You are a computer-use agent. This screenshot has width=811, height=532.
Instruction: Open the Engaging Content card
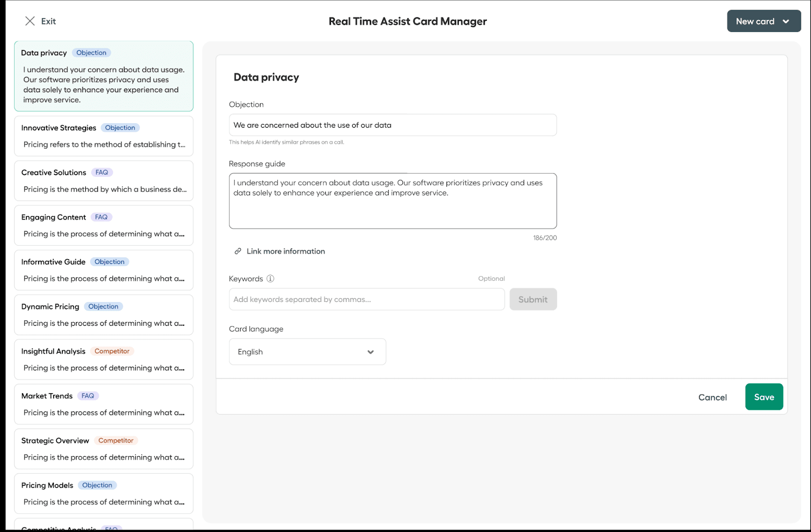pyautogui.click(x=103, y=225)
